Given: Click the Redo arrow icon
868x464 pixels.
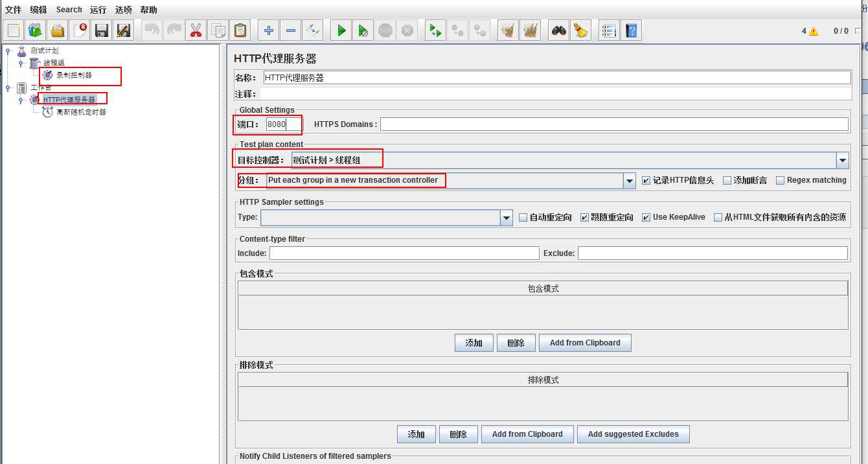Looking at the screenshot, I should pos(174,30).
